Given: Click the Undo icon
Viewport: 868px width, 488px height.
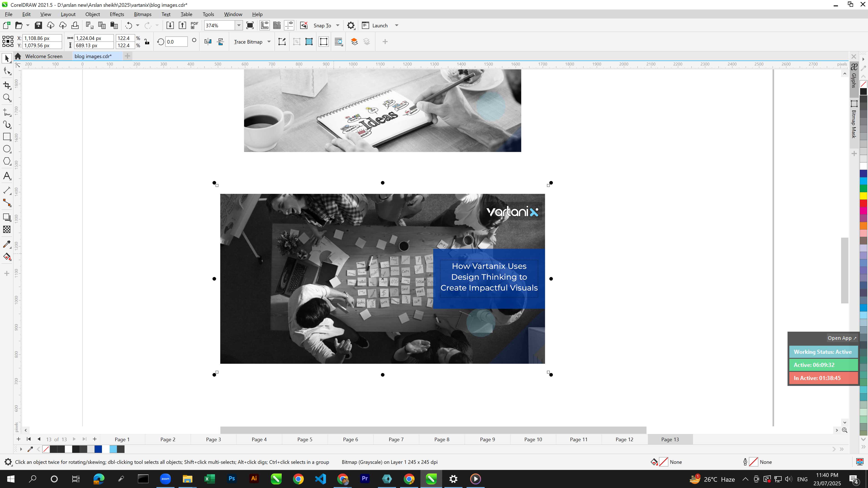Looking at the screenshot, I should click(x=128, y=25).
